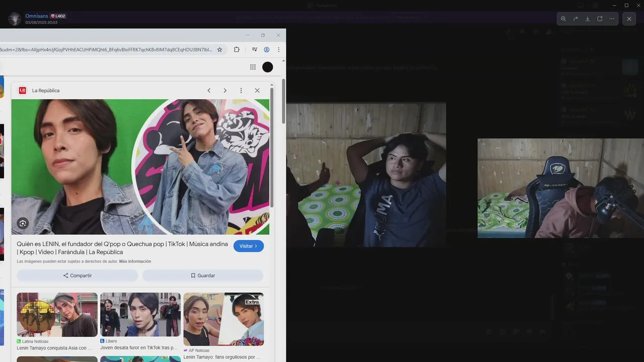Close the La República image panel
The height and width of the screenshot is (362, 644).
257,90
